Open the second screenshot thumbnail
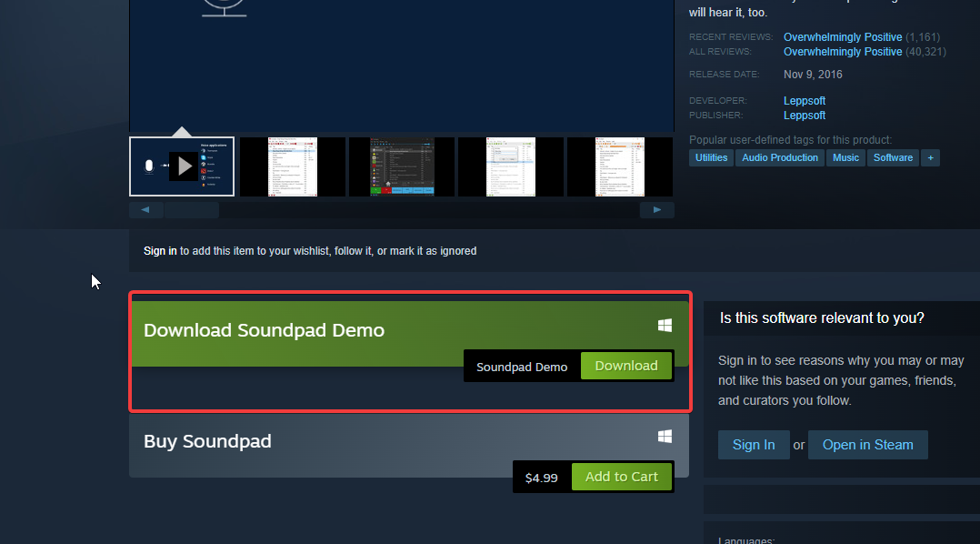This screenshot has height=544, width=980. click(293, 167)
